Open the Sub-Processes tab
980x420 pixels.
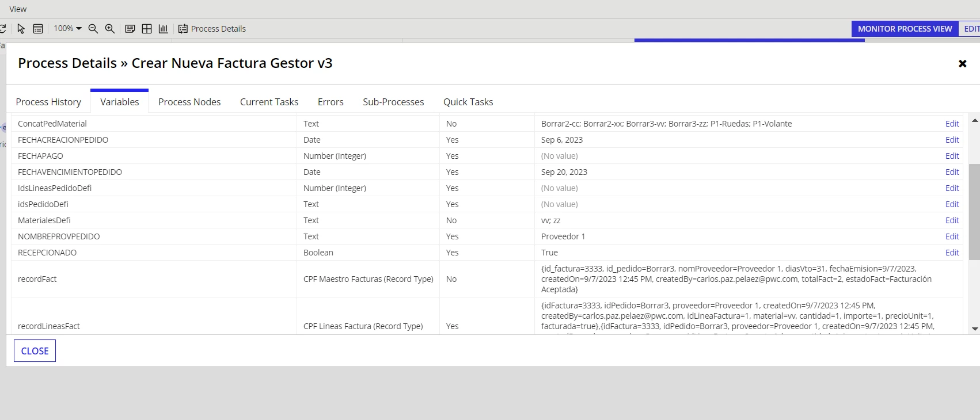coord(393,102)
